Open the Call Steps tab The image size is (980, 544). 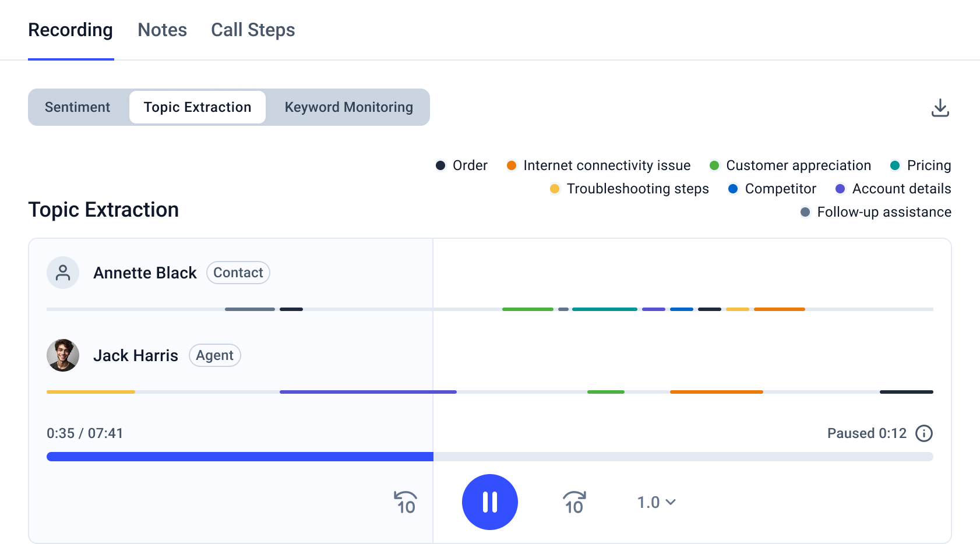253,30
